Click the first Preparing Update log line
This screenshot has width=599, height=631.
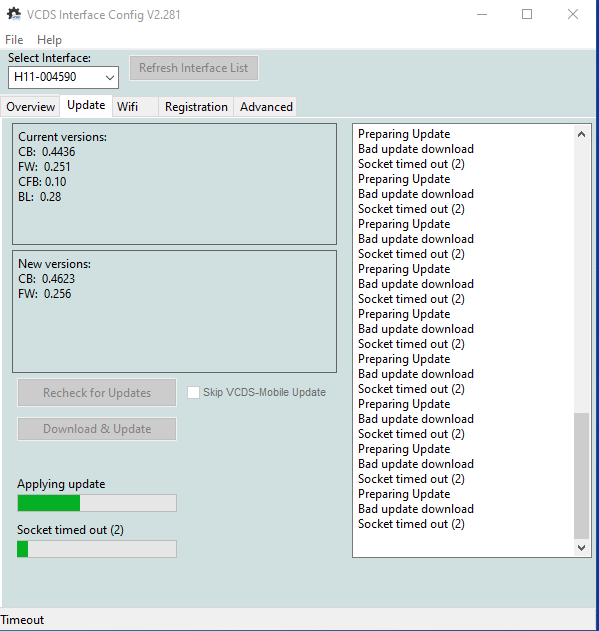click(404, 134)
